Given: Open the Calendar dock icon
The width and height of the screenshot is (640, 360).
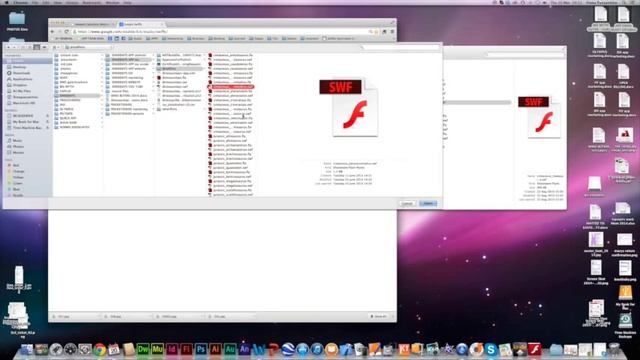Looking at the screenshot, I should click(x=114, y=350).
